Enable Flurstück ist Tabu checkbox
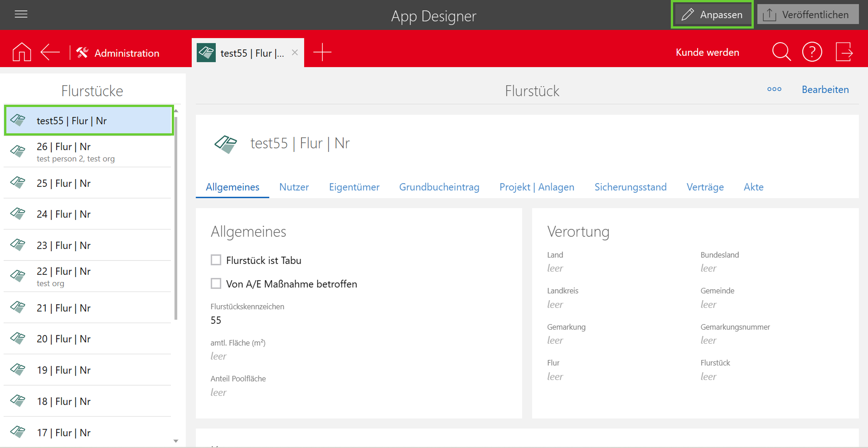 (216, 260)
